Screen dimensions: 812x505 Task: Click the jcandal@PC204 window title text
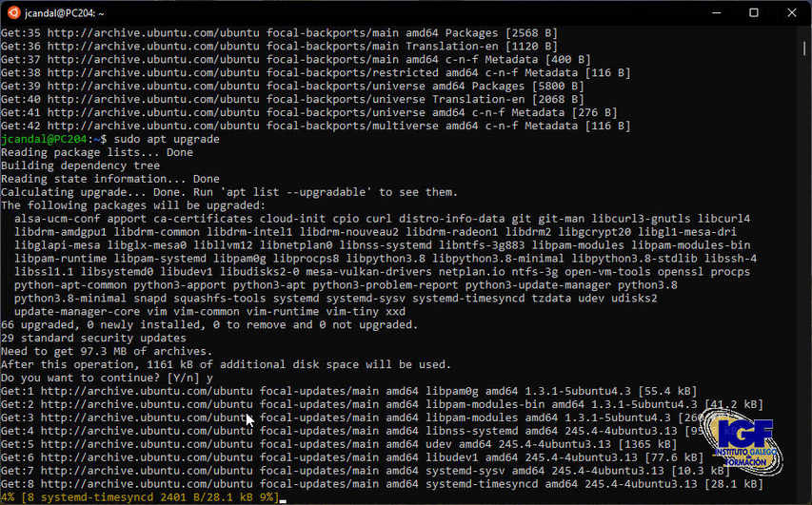pyautogui.click(x=67, y=13)
